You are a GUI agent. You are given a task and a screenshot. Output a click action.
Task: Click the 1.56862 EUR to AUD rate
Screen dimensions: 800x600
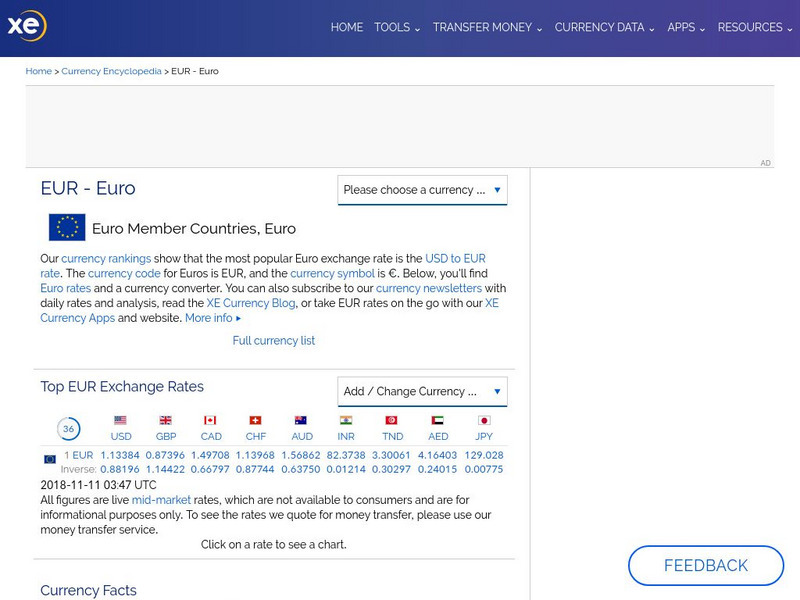point(301,455)
